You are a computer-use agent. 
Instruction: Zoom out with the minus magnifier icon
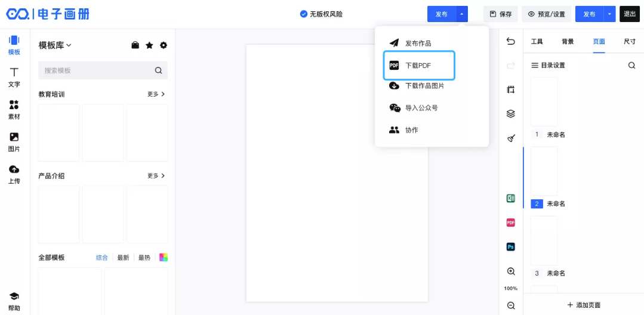[x=510, y=305]
